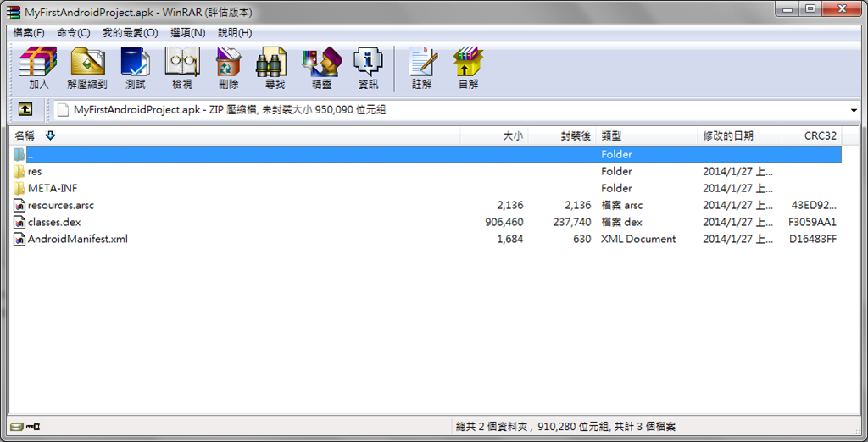The height and width of the screenshot is (442, 868).
Task: Select the AndroidManifest.xml file name
Action: (x=77, y=239)
